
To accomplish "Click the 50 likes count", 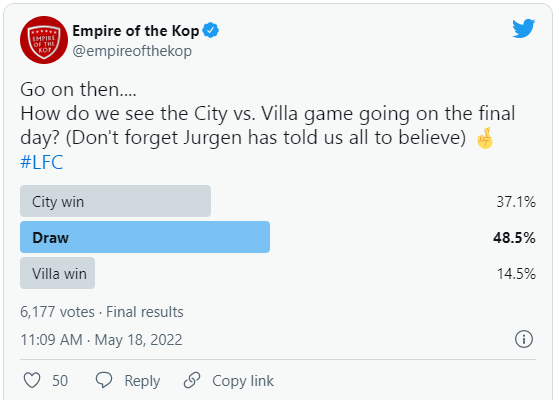I will [x=60, y=381].
